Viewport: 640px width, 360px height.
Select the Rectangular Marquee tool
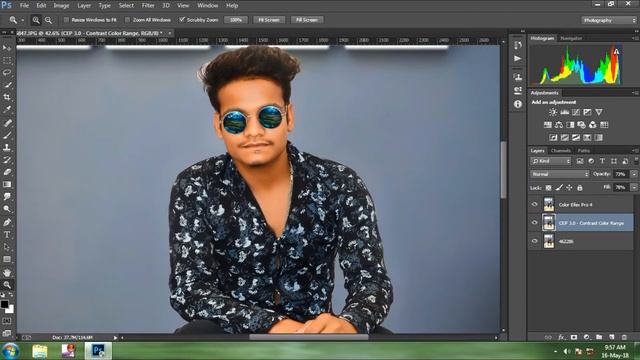pos(7,60)
